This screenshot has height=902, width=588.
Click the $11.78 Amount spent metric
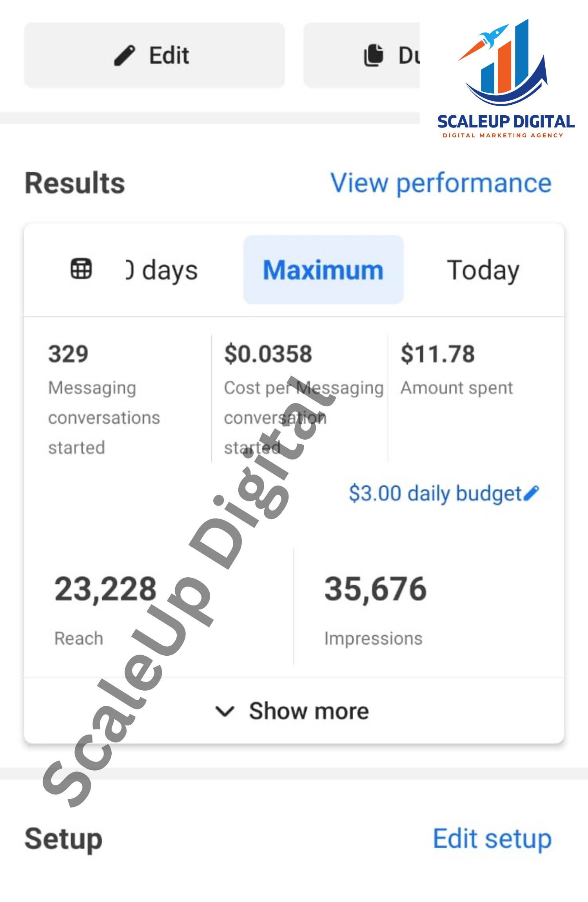437,354
